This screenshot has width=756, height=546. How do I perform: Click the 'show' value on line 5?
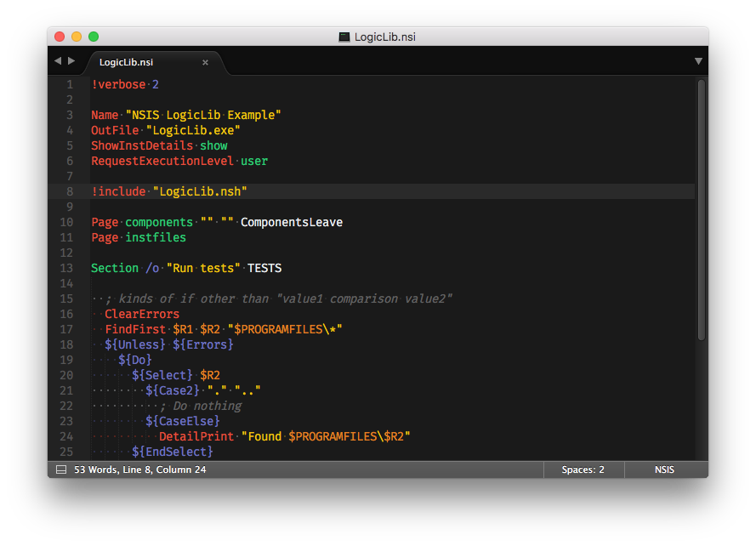(x=213, y=145)
